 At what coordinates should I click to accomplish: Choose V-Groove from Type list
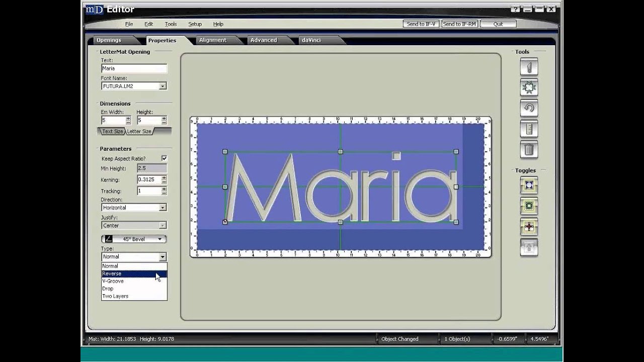click(x=134, y=281)
